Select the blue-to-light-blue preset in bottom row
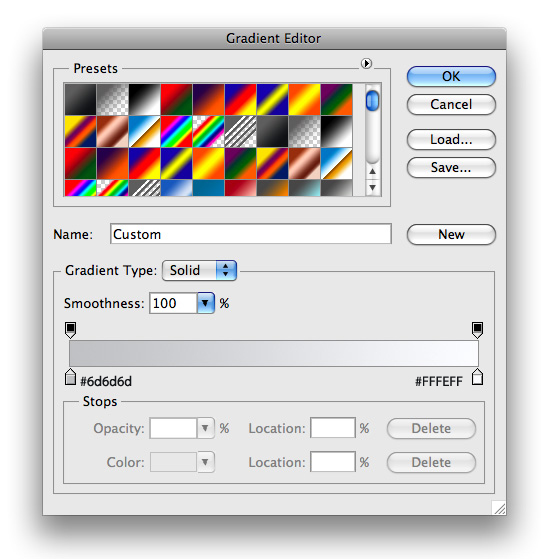This screenshot has height=559, width=541. point(176,188)
